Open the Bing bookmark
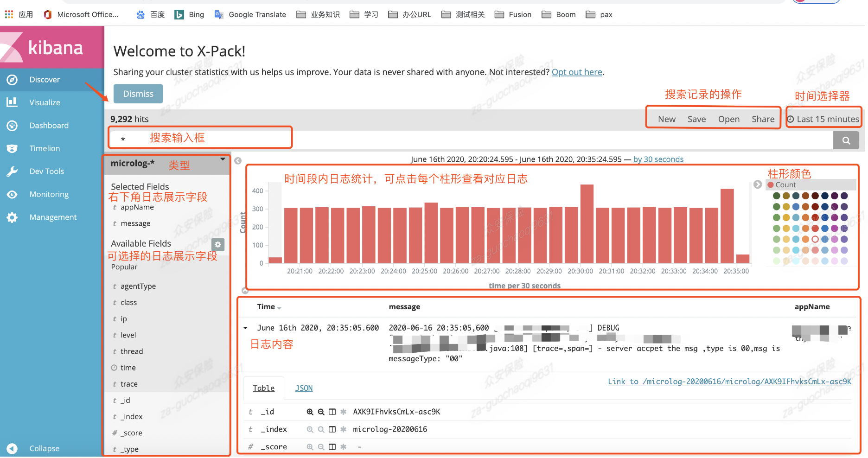The image size is (868, 458). 189,14
